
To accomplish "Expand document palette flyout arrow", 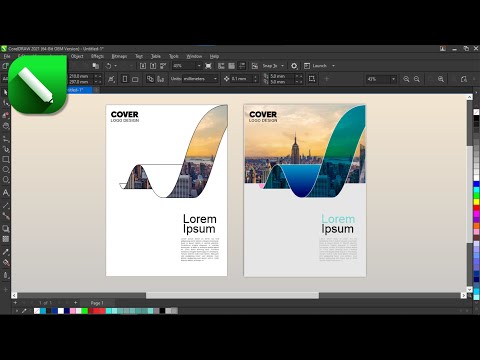I will pos(17,311).
